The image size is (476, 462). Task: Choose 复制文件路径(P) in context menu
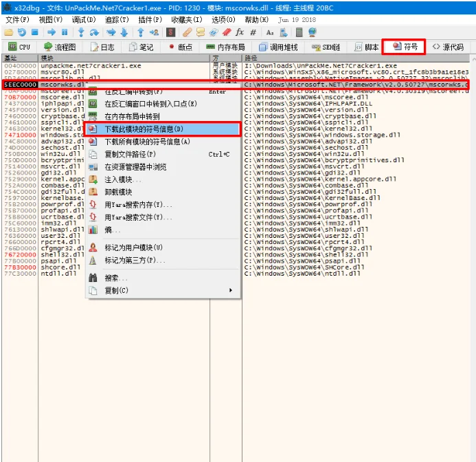(x=163, y=155)
